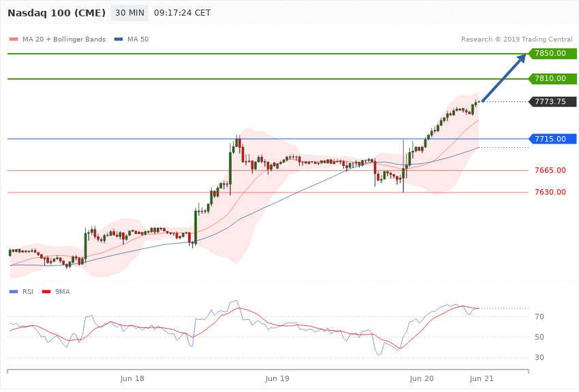Click the RSI 70 axis value
Image resolution: width=579 pixels, height=392 pixels.
(x=539, y=316)
